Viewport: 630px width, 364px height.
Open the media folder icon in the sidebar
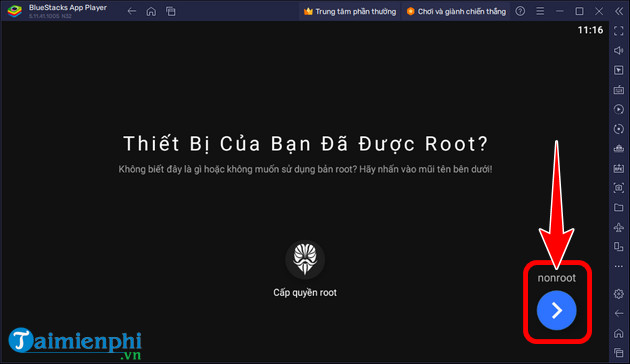619,207
